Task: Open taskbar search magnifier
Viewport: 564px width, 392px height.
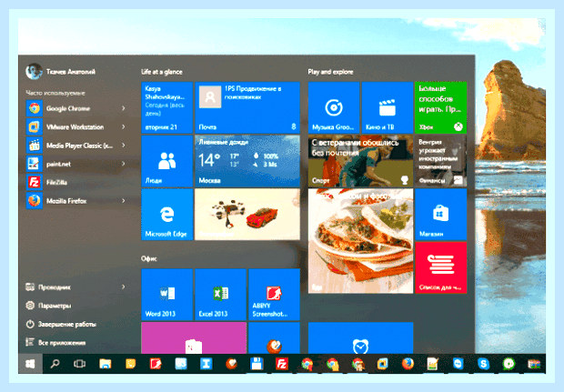Action: pos(55,364)
